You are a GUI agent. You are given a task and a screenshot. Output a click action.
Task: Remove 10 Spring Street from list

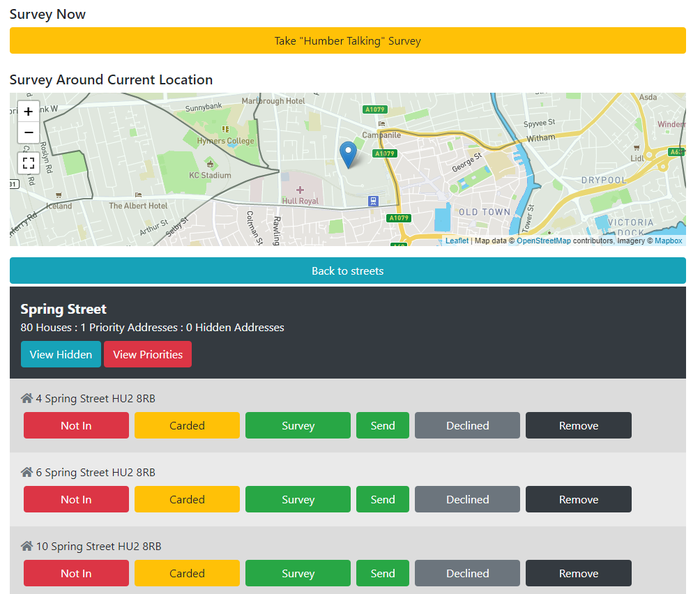pyautogui.click(x=578, y=573)
